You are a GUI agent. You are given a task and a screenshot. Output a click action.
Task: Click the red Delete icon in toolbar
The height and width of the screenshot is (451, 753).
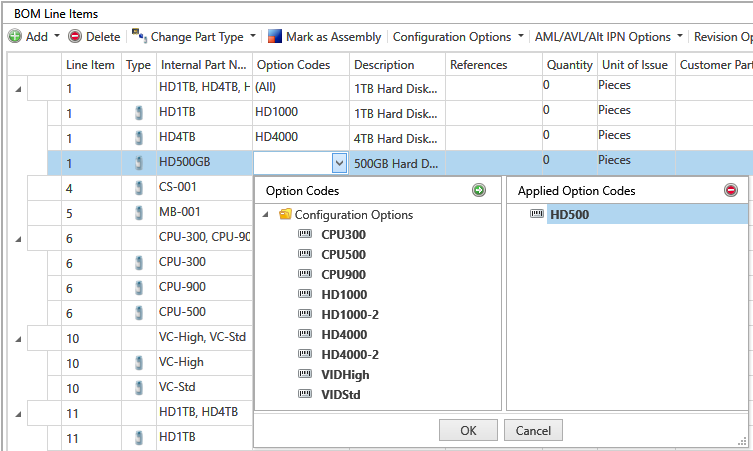[x=75, y=37]
